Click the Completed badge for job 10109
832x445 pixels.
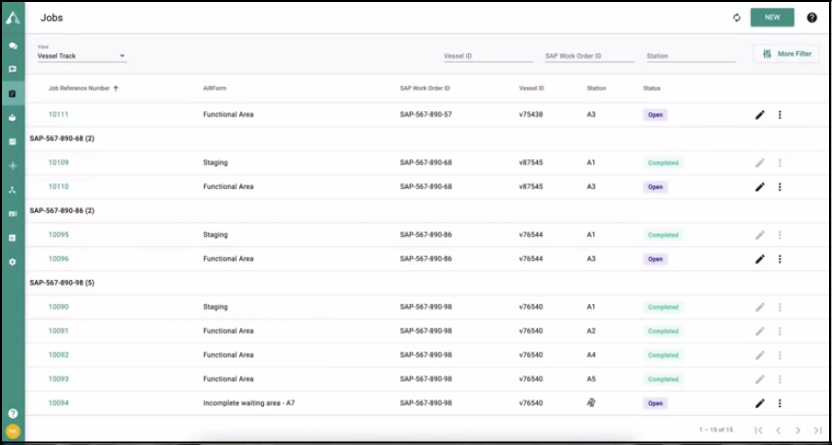point(663,163)
